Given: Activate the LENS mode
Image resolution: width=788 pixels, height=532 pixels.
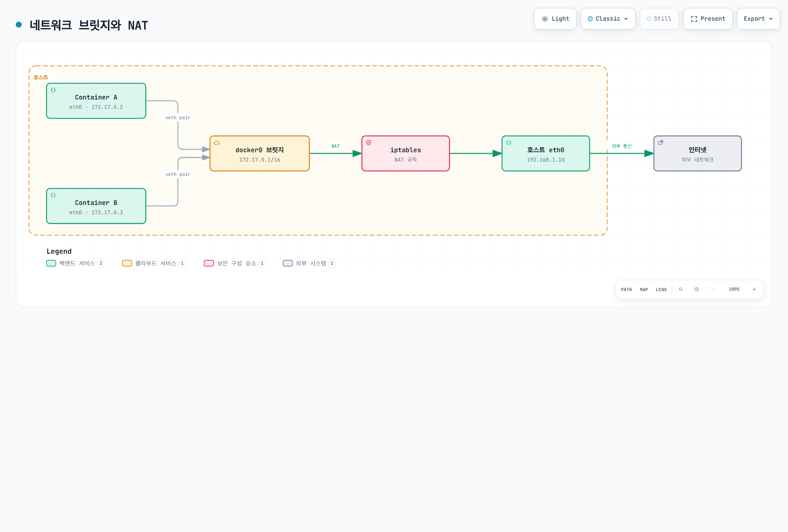Looking at the screenshot, I should [x=661, y=290].
